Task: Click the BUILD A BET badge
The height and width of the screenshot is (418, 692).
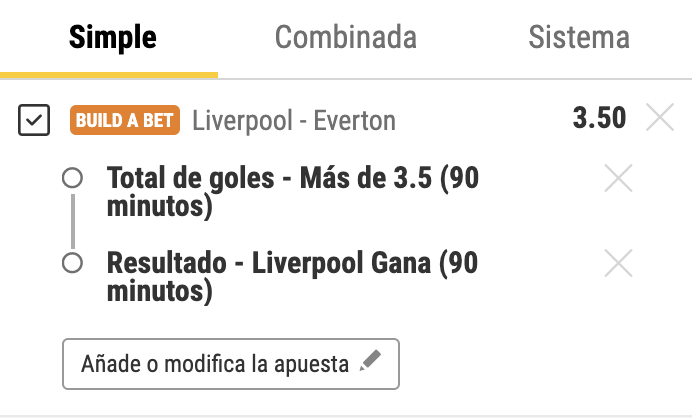Action: click(125, 121)
